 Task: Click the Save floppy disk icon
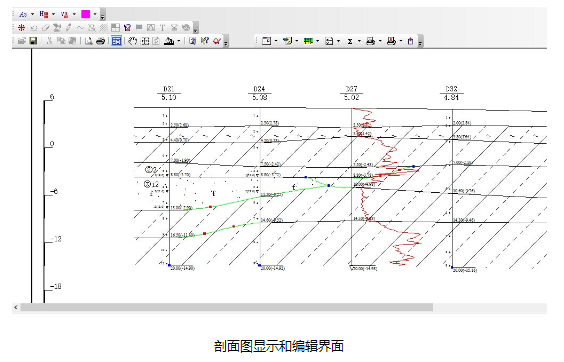pyautogui.click(x=33, y=41)
